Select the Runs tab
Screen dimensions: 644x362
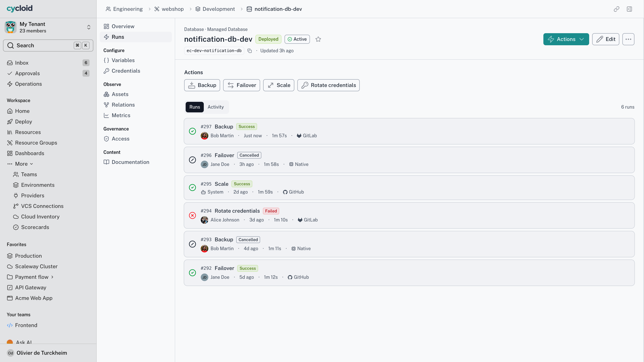click(x=194, y=107)
